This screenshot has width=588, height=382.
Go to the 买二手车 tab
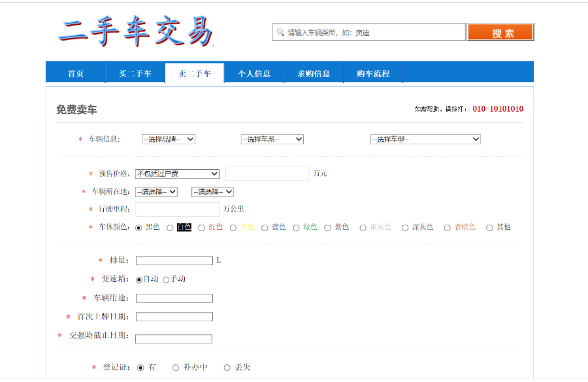click(135, 73)
